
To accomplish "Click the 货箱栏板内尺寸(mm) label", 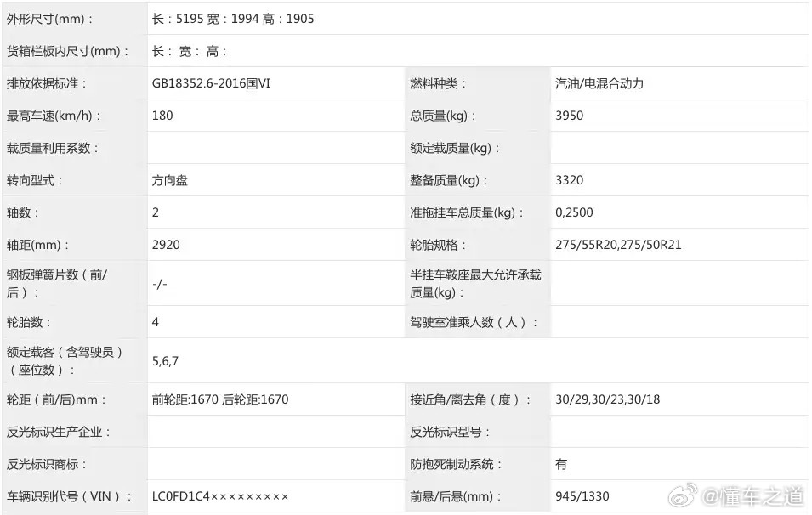I will coord(67,51).
